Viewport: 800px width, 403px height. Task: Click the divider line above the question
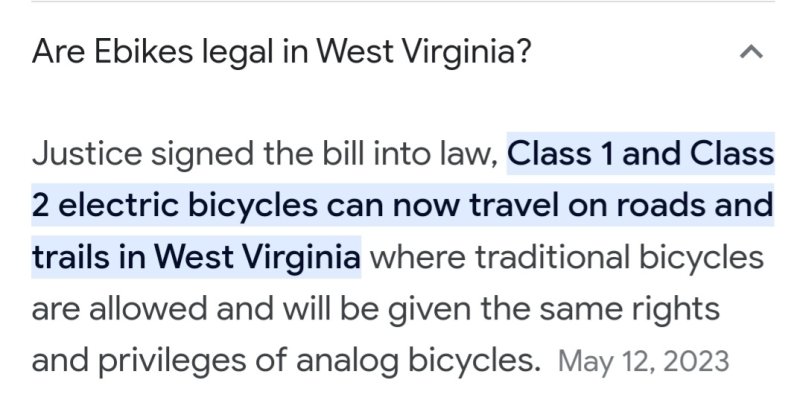[400, 1]
